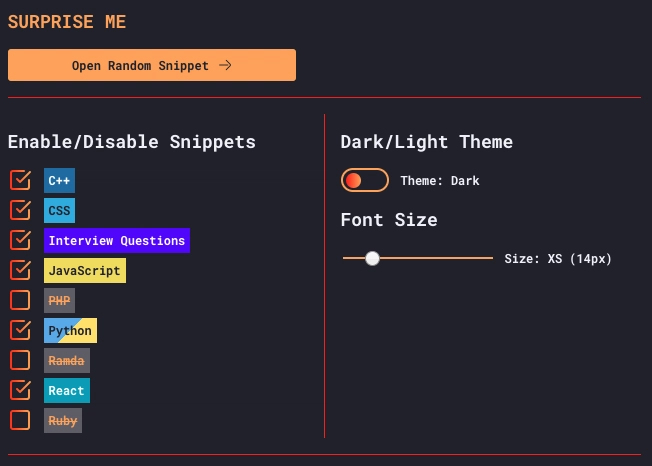Screen dimensions: 652x466
Task: Enable the PHP snippets checkbox
Action: click(x=20, y=300)
